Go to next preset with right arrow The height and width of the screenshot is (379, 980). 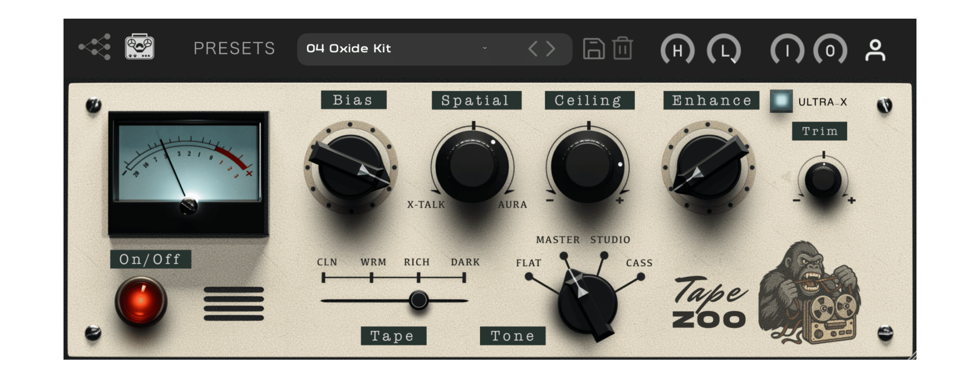click(x=551, y=49)
